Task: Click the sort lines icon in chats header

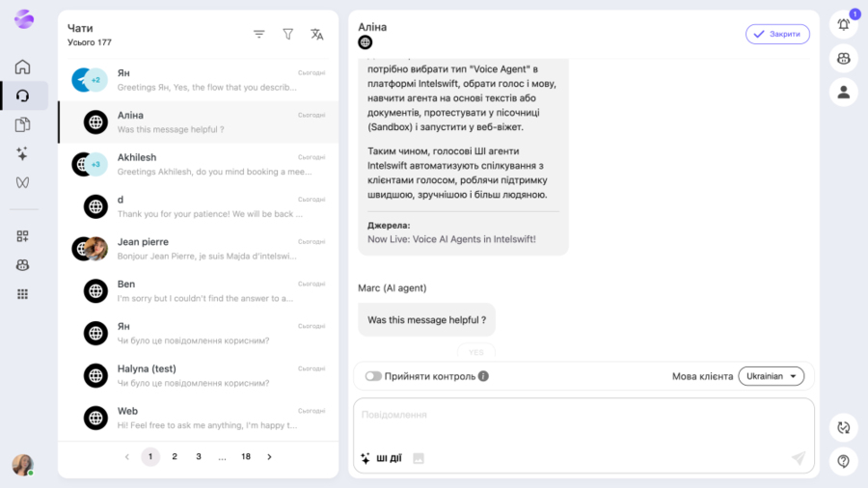Action: [258, 34]
